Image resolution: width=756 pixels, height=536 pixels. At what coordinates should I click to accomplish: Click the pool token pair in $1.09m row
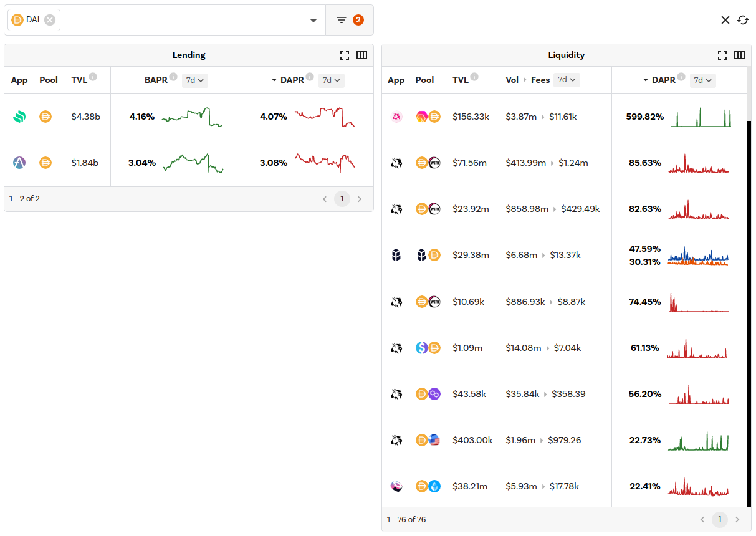click(428, 348)
